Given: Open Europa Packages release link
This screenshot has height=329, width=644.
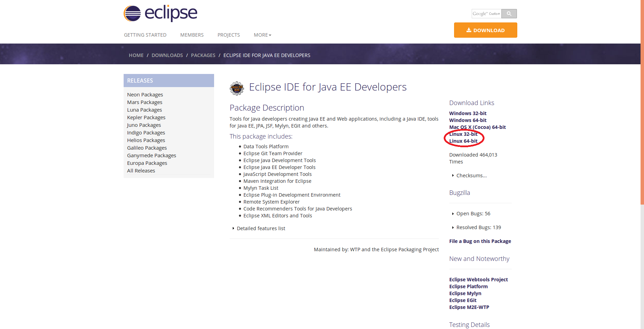Looking at the screenshot, I should coord(147,163).
